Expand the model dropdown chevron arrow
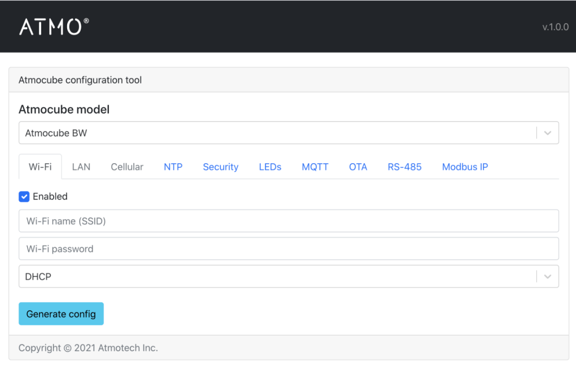Viewport: 576px width, 392px height. tap(547, 133)
